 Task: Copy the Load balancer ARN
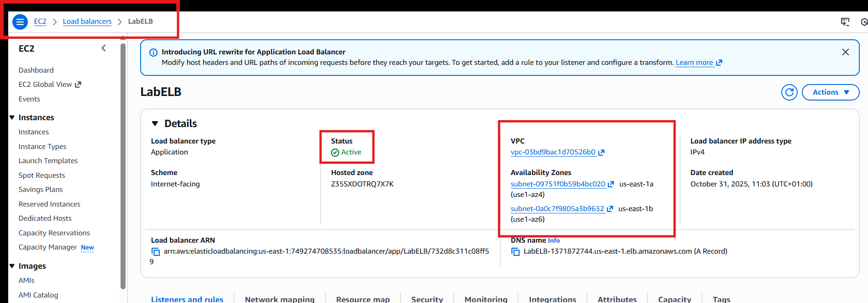coord(156,252)
